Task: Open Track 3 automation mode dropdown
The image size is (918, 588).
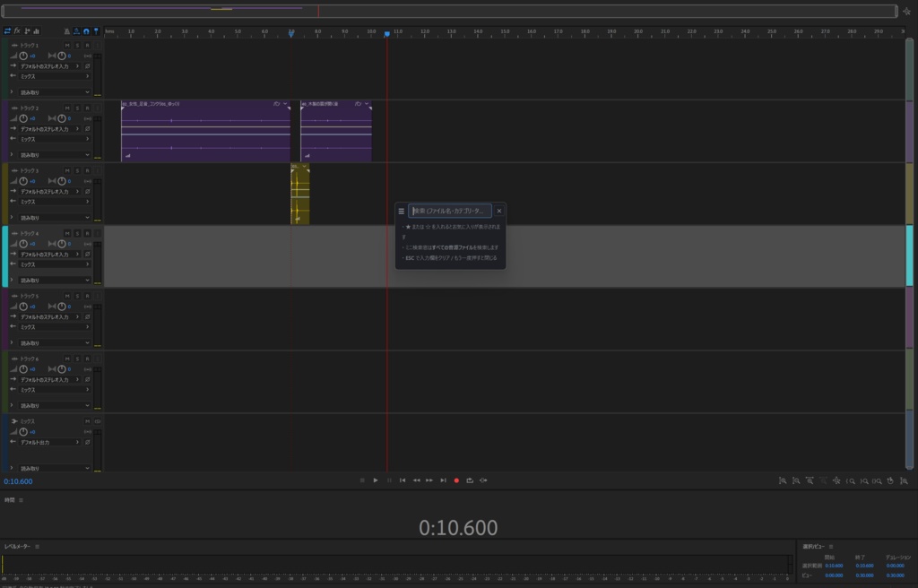Action: 55,217
